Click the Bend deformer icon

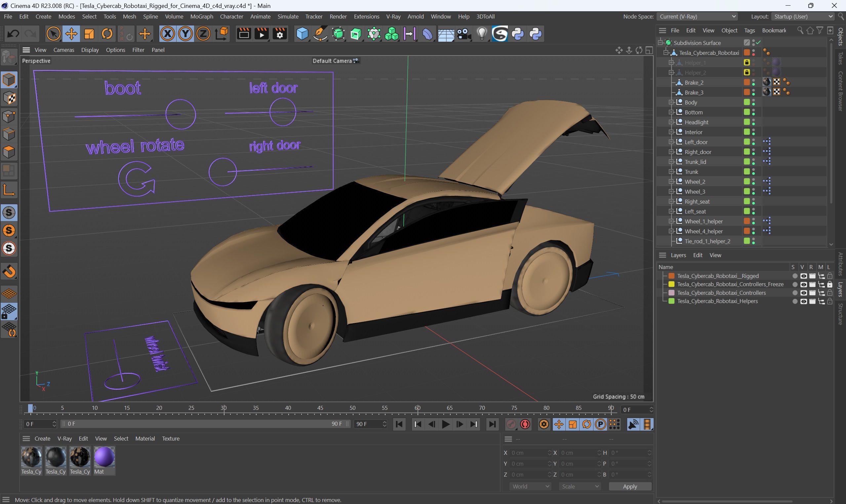[x=427, y=34]
